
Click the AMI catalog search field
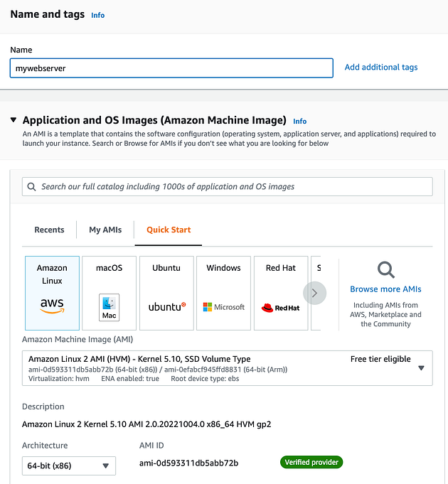228,186
